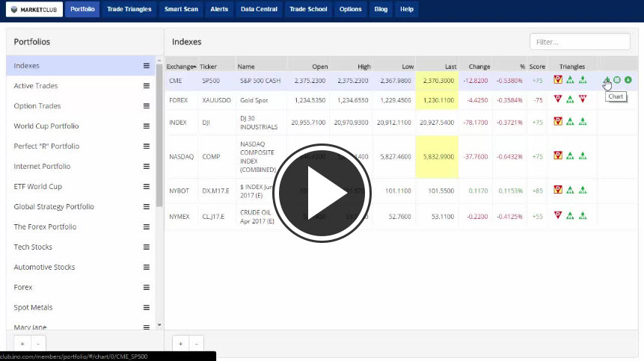Screen dimensions: 644x361
Task: Click the MarketClub logo
Action: pos(34,10)
